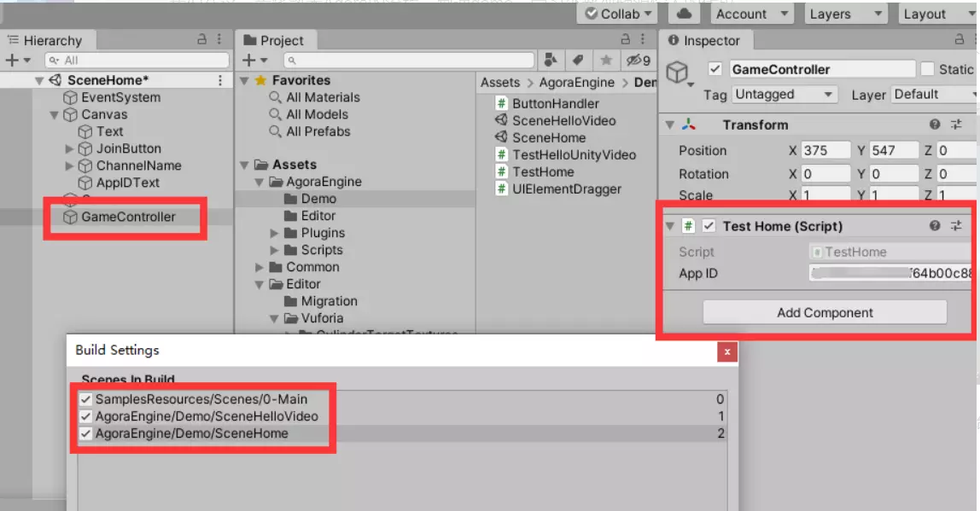Open Transform component settings icon
The width and height of the screenshot is (980, 511).
point(956,125)
